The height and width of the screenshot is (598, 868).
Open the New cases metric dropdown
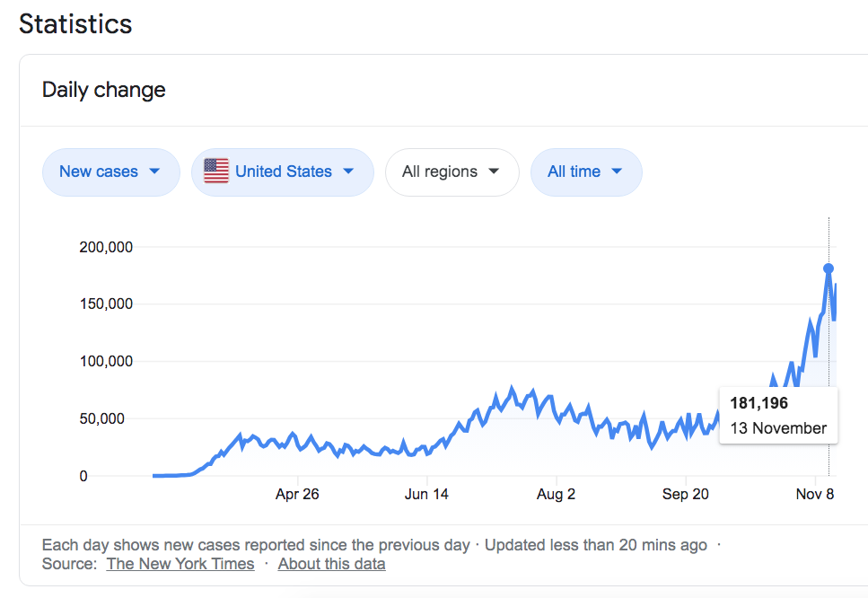tap(110, 171)
